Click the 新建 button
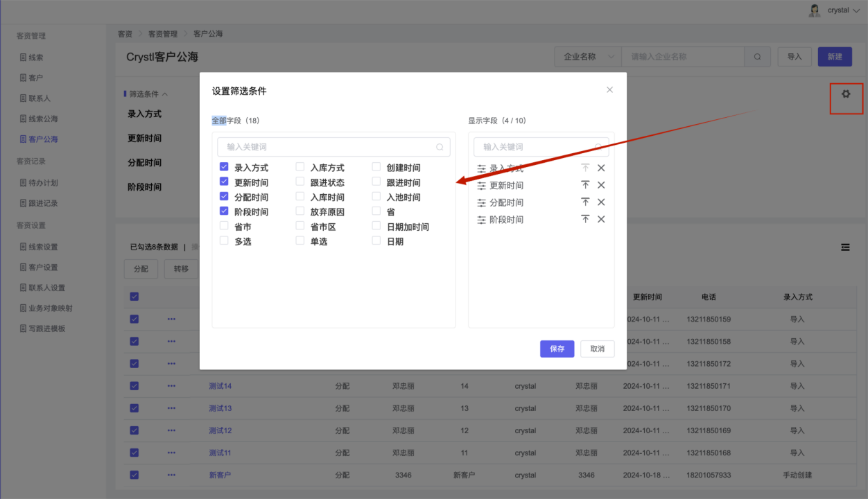This screenshot has width=868, height=499. click(x=835, y=57)
